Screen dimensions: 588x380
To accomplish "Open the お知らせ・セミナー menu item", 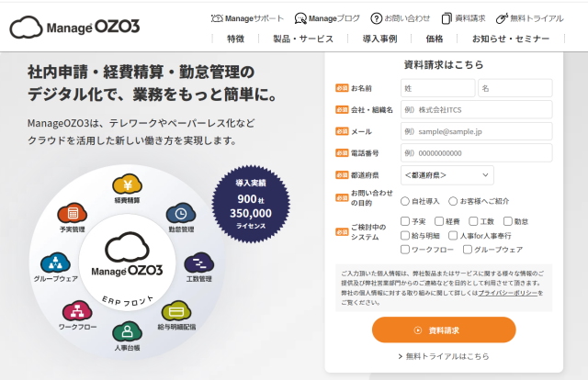I will (x=511, y=39).
